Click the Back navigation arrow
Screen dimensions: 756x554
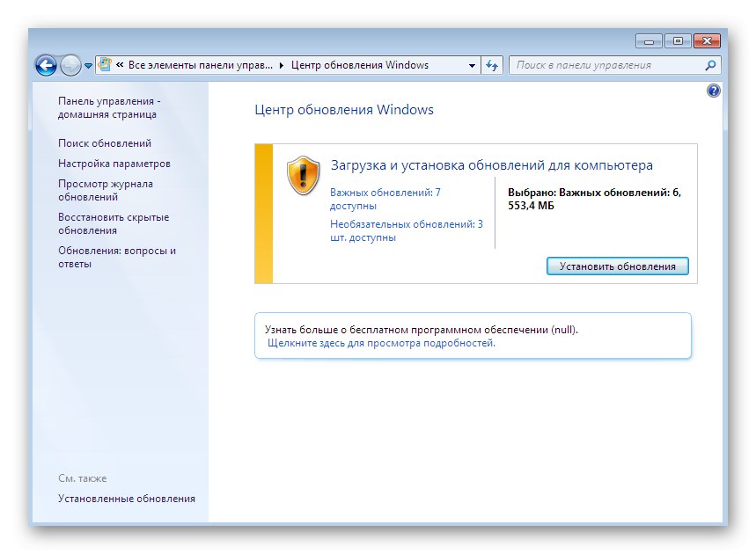[x=46, y=64]
